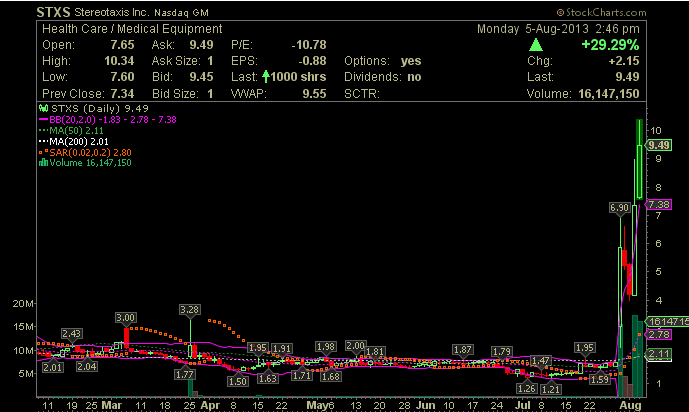Click the green up-triangle change indicator
This screenshot has height=412, width=689.
click(536, 45)
